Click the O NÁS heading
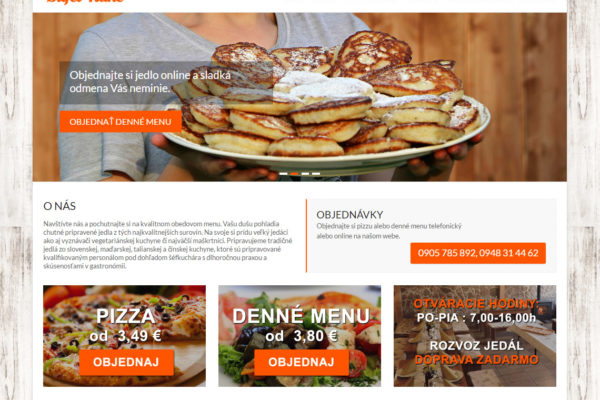 tap(59, 206)
